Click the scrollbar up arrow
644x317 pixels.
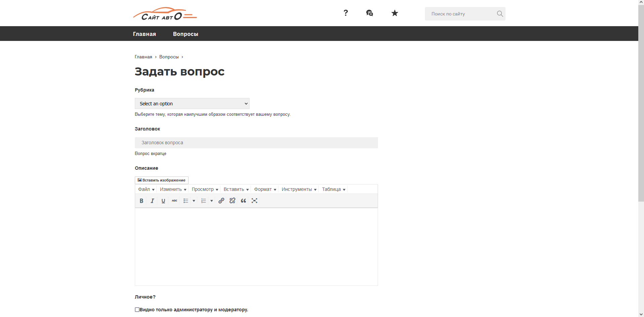(x=641, y=2)
